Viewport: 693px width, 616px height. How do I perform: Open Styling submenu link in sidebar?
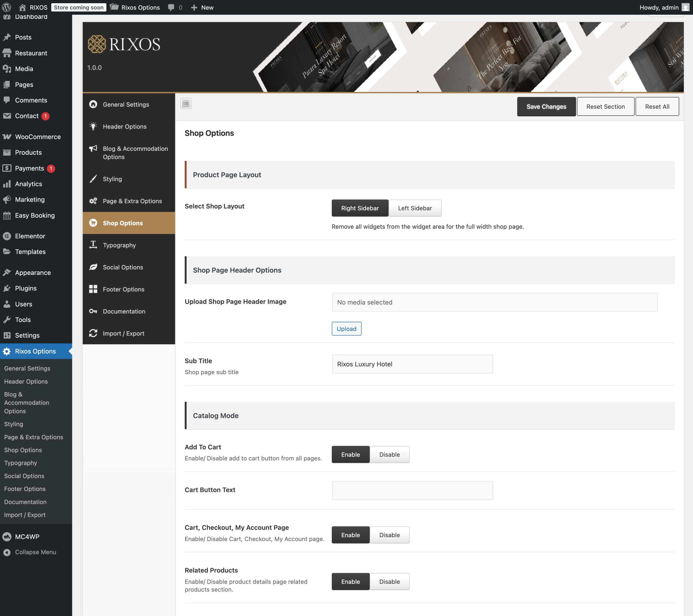[14, 424]
